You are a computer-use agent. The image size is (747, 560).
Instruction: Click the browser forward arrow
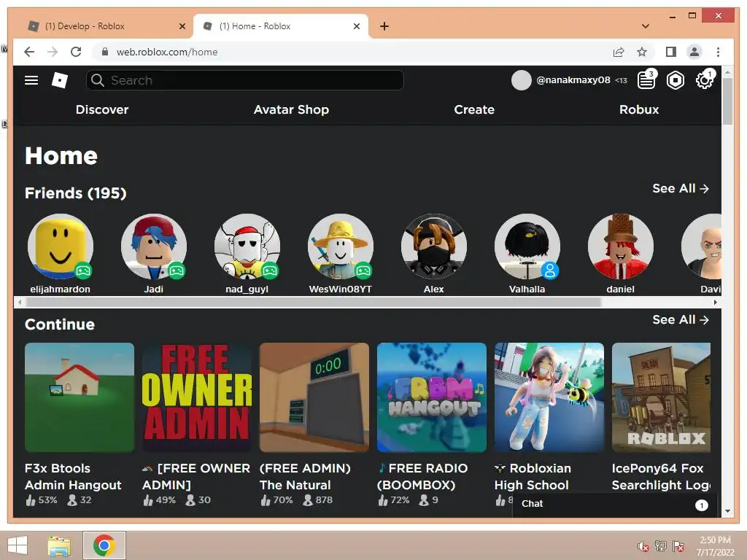53,52
